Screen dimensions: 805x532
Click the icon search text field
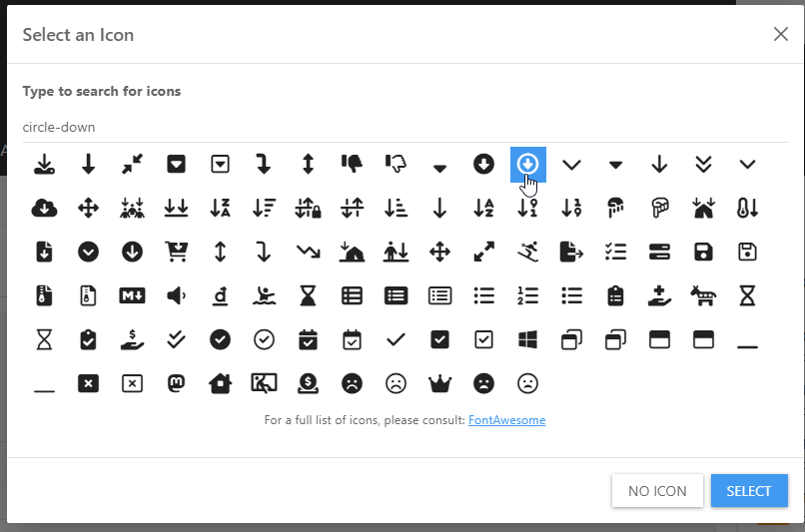tap(400, 128)
